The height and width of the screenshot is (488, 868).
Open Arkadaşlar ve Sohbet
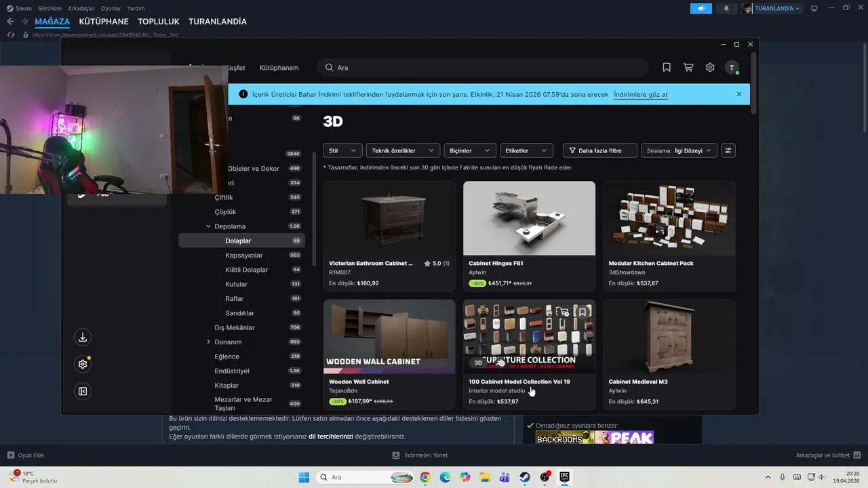(829, 455)
